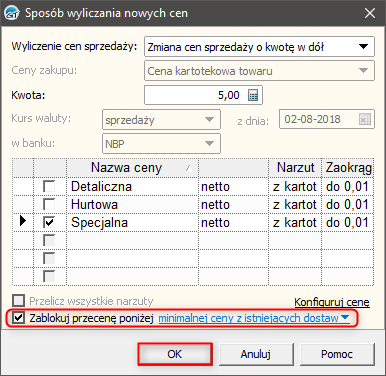Confirm with the OK button
The height and width of the screenshot is (376, 386).
click(x=175, y=354)
